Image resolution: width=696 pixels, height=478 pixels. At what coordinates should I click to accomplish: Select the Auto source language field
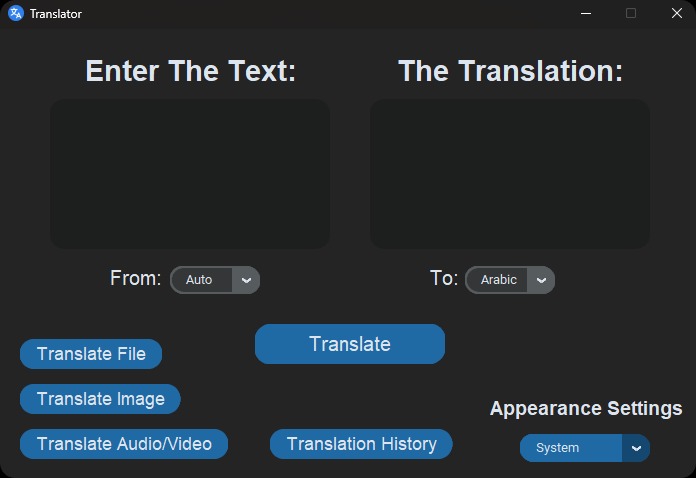201,280
